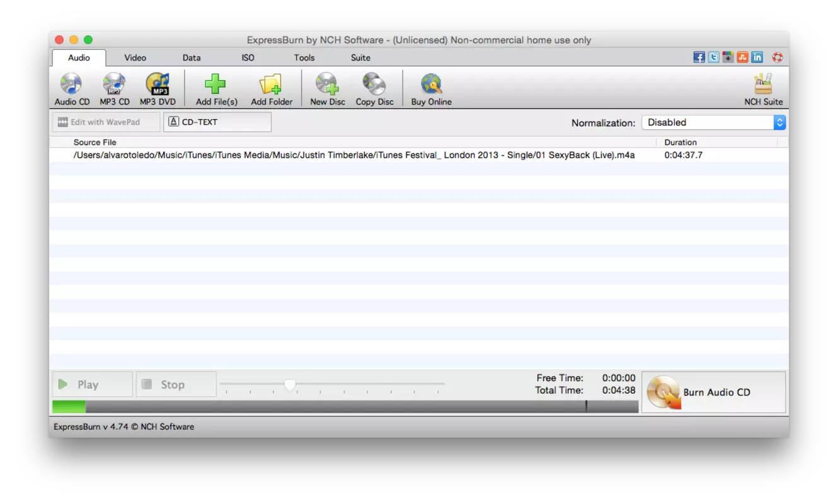Open the Suite tab
This screenshot has height=504, width=838.
pos(360,57)
